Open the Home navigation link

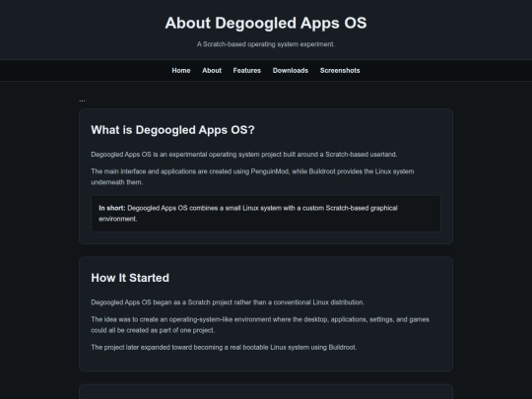(181, 71)
